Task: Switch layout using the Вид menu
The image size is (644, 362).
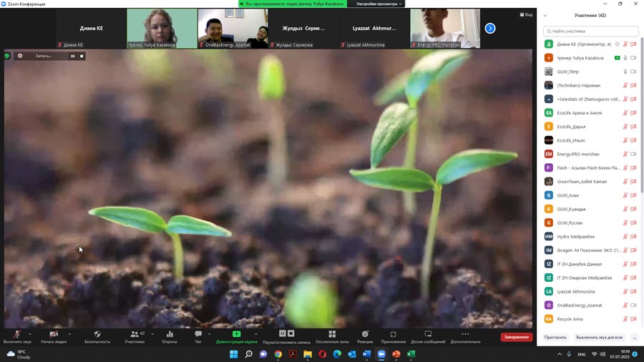Action: [526, 15]
